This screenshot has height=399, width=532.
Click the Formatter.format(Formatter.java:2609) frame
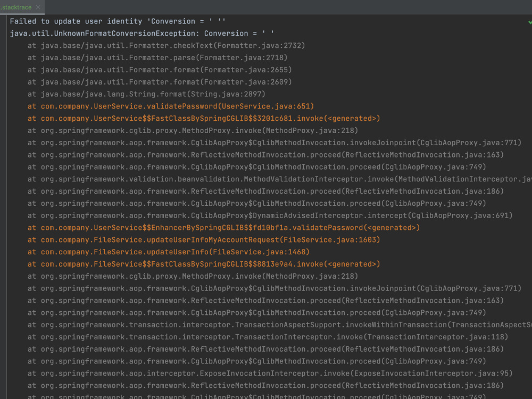click(160, 82)
